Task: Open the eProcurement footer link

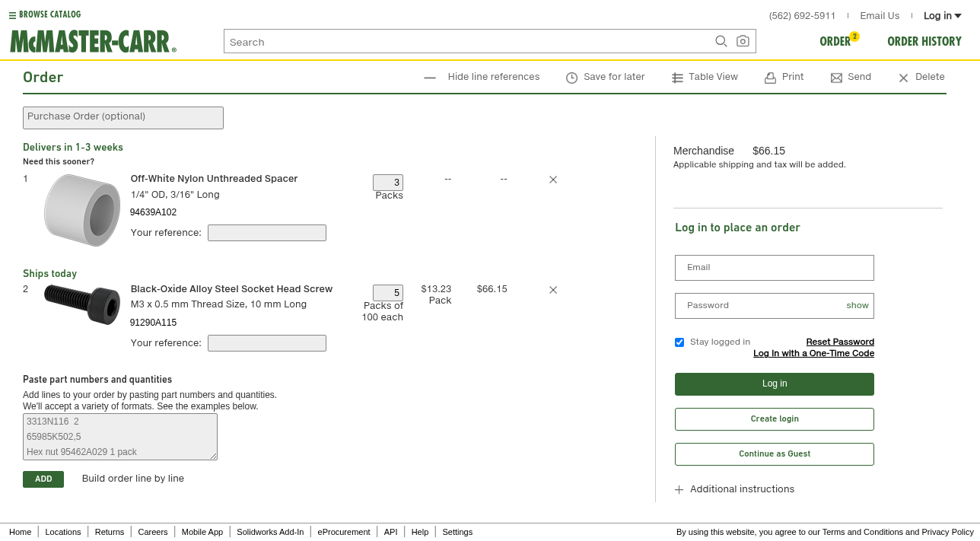Action: pyautogui.click(x=344, y=532)
